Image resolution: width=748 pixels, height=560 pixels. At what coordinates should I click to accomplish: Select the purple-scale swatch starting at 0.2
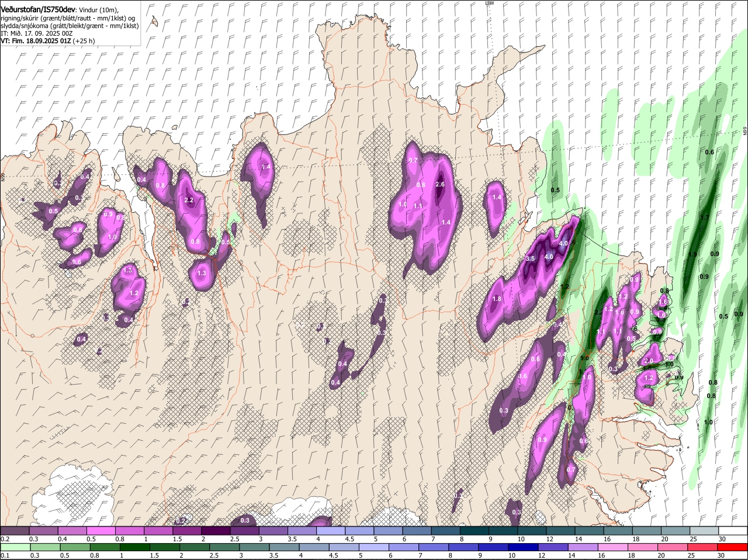tap(15, 530)
